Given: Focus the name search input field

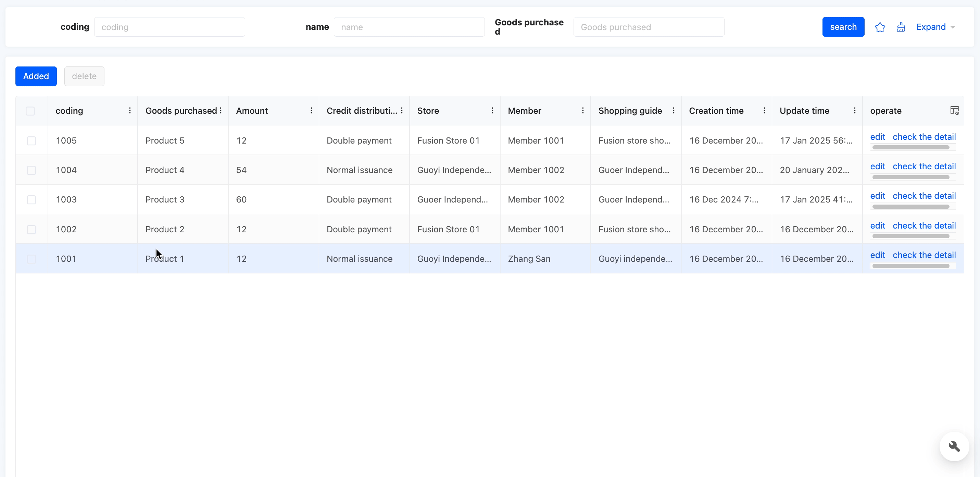Looking at the screenshot, I should (x=409, y=27).
